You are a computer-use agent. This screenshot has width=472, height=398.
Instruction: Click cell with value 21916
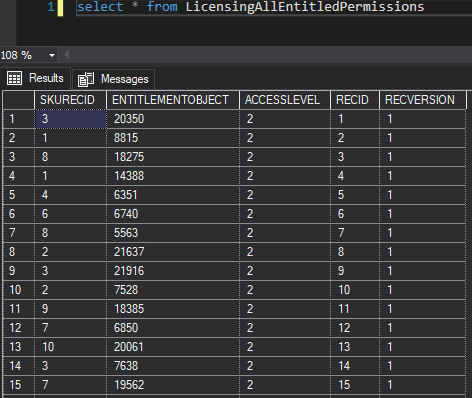tap(173, 271)
